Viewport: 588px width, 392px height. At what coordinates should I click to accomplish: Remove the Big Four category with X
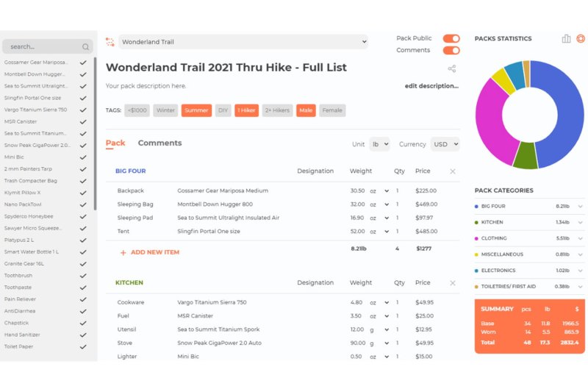coord(453,171)
